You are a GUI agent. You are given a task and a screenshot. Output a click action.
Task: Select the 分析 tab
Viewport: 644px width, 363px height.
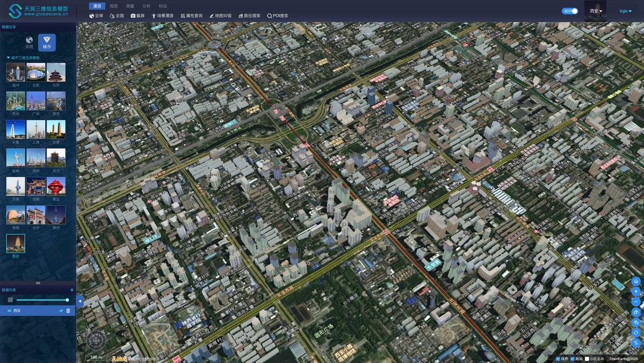tap(146, 6)
